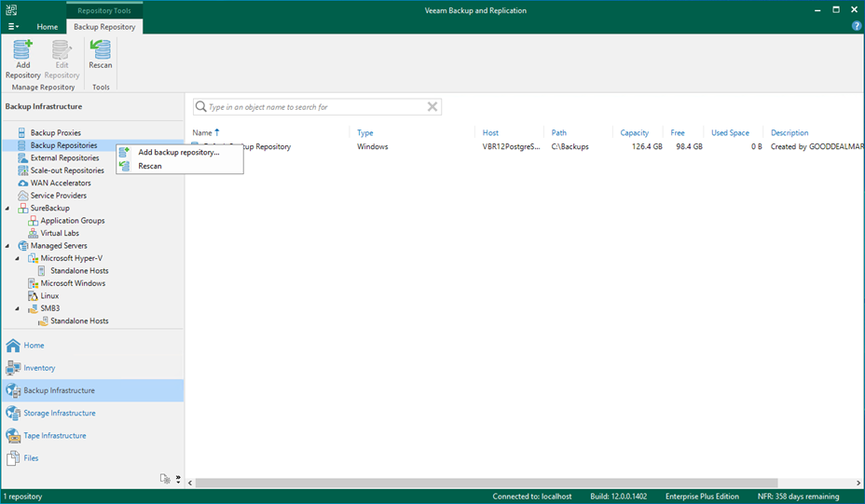Select Service Providers tree node
865x504 pixels.
click(58, 196)
